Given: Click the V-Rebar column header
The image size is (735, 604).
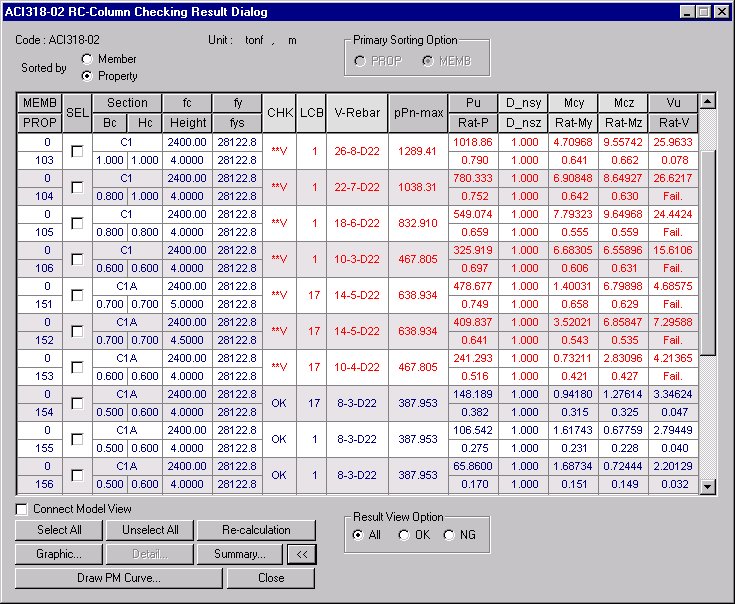Looking at the screenshot, I should pyautogui.click(x=357, y=113).
